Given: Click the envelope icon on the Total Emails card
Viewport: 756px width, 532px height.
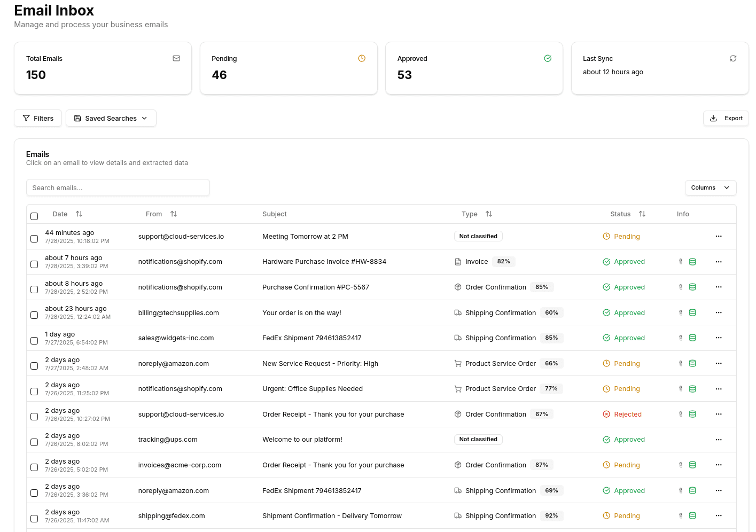Looking at the screenshot, I should (x=176, y=58).
